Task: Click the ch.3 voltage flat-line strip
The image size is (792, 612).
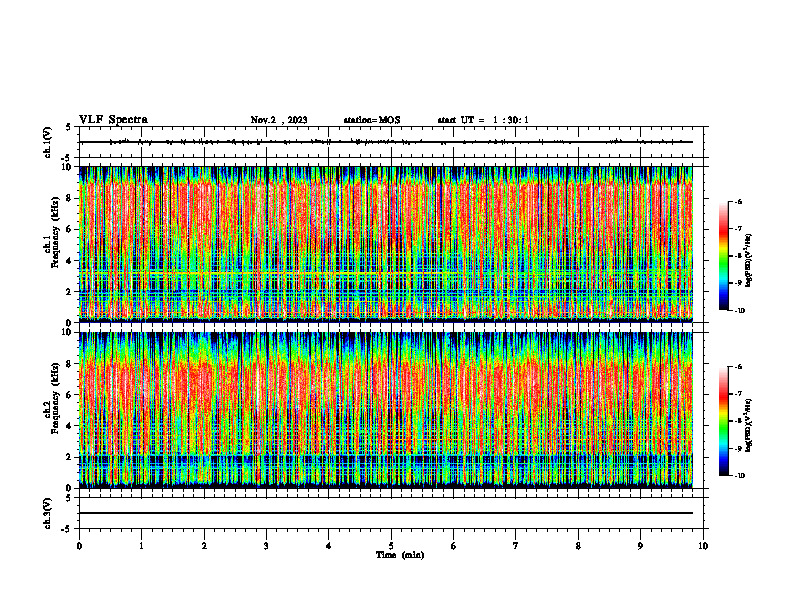Action: click(391, 513)
